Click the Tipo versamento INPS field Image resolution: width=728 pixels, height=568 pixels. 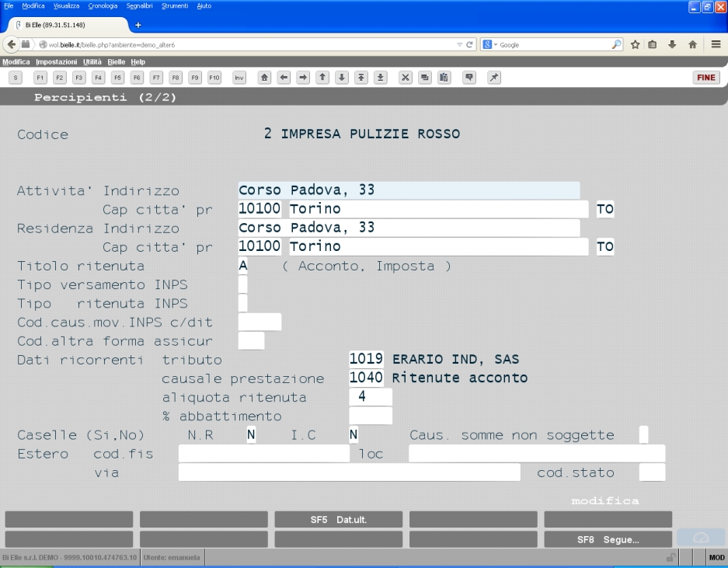click(243, 284)
